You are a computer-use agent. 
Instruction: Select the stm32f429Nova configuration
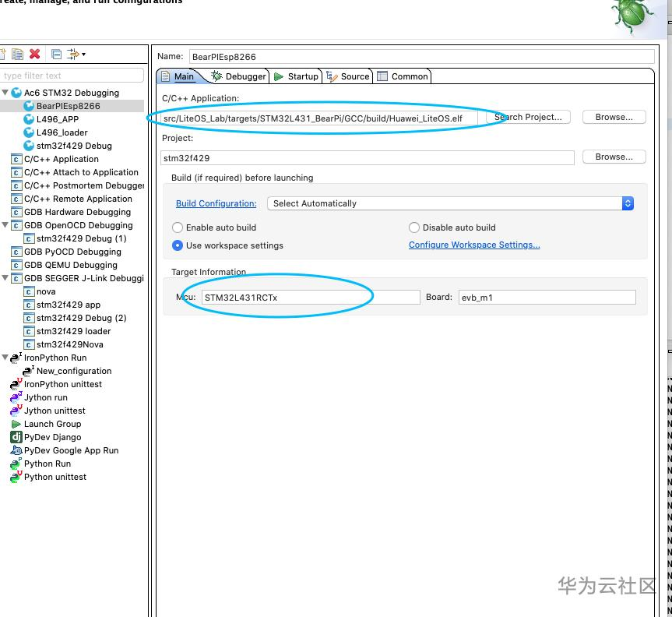(x=69, y=345)
